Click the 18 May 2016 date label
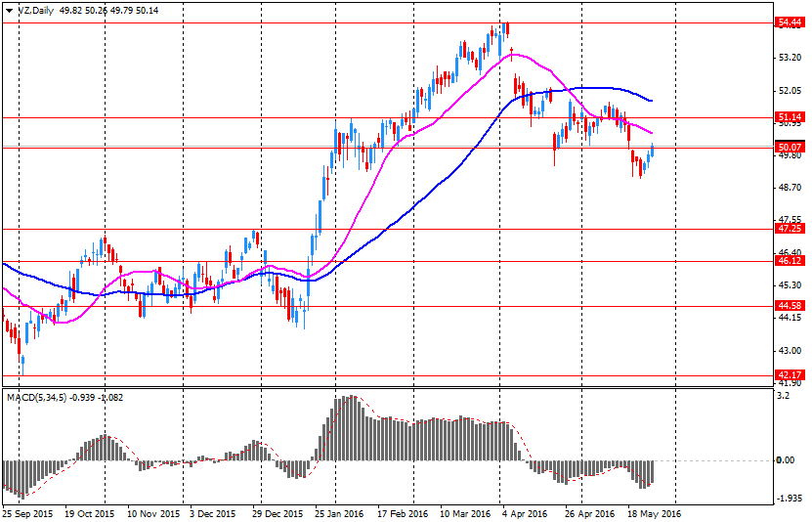The height and width of the screenshot is (522, 812). (654, 514)
